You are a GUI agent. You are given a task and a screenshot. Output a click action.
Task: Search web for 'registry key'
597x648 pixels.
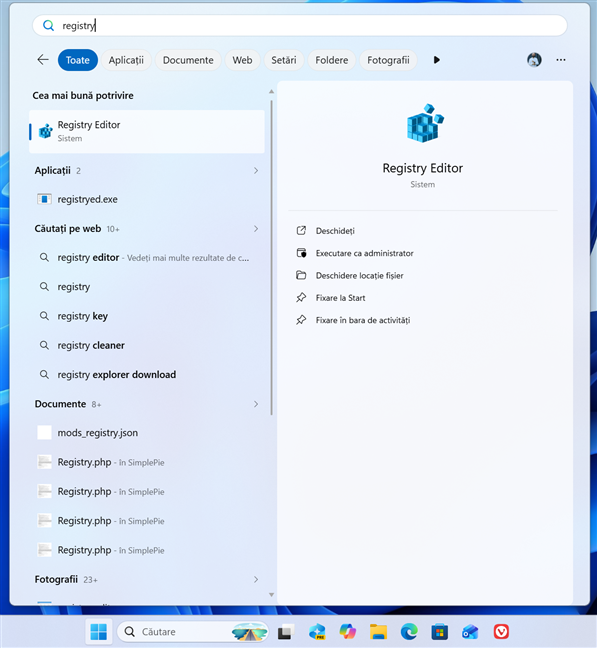(x=147, y=316)
